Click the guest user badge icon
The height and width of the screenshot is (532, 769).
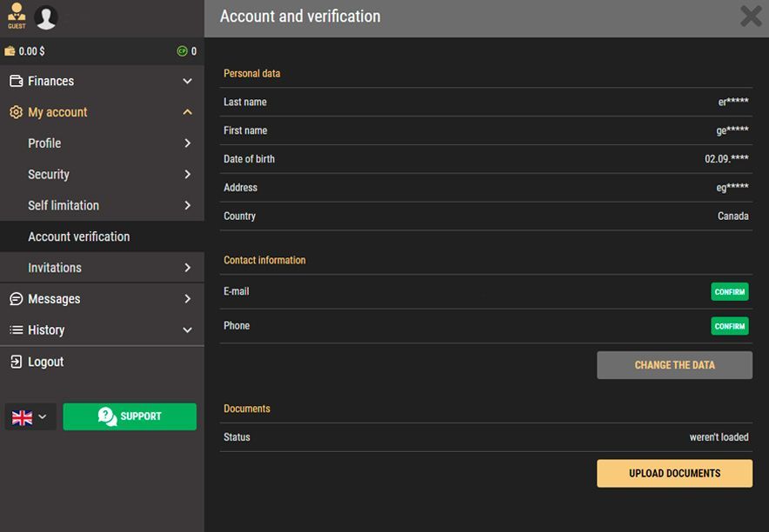pos(17,15)
